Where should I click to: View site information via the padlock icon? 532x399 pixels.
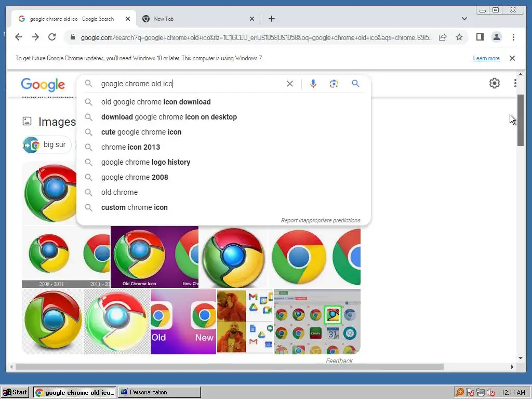click(72, 37)
